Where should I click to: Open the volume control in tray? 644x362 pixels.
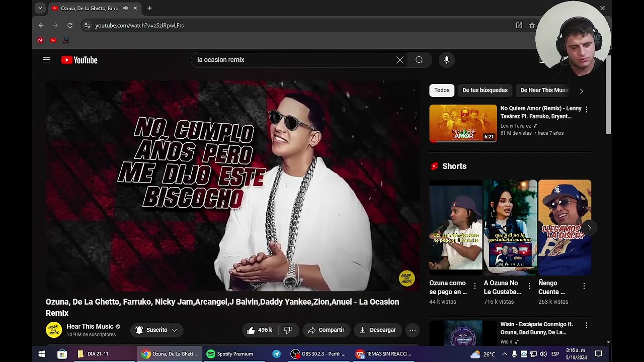tap(543, 354)
